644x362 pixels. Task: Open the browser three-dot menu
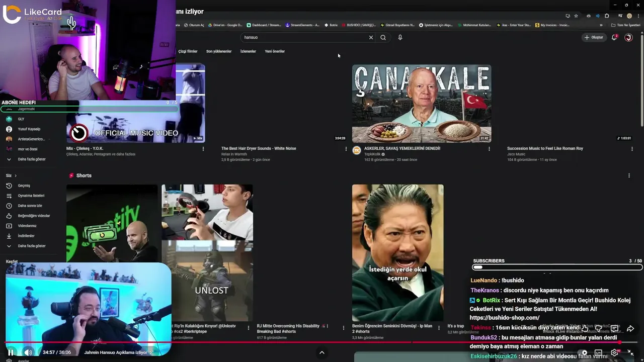coord(637,16)
